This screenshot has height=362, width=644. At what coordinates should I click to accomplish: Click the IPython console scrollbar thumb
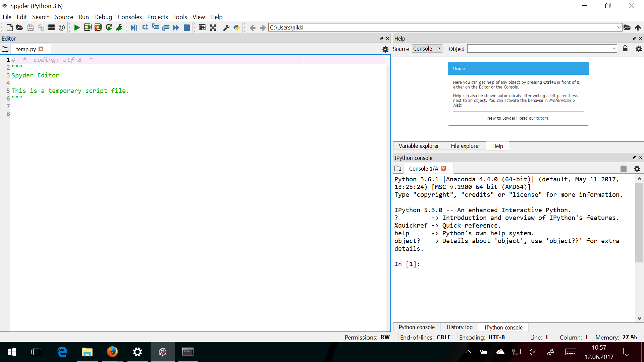pos(639,223)
